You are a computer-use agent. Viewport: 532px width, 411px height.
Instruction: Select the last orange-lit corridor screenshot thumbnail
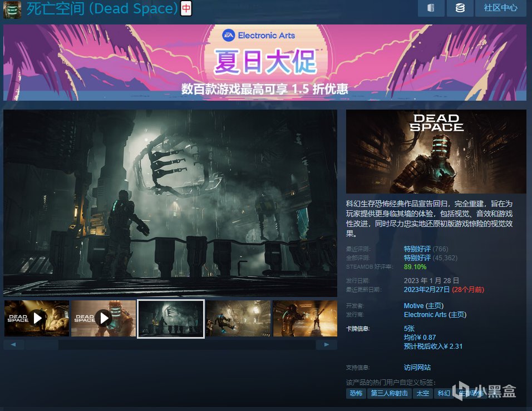(x=305, y=319)
